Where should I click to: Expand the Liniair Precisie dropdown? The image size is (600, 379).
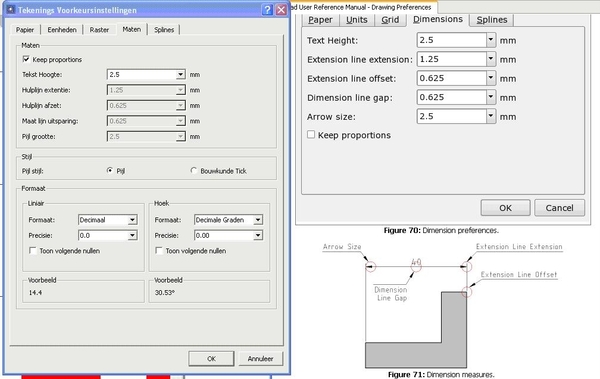(x=132, y=235)
